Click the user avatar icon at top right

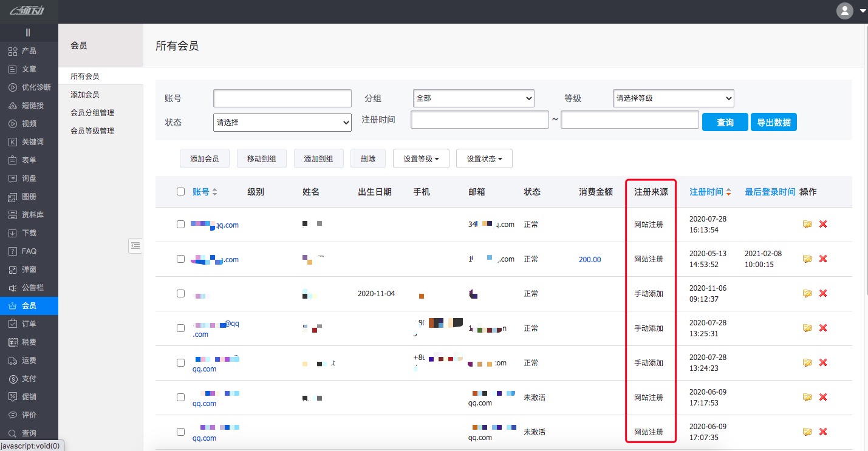pyautogui.click(x=844, y=11)
